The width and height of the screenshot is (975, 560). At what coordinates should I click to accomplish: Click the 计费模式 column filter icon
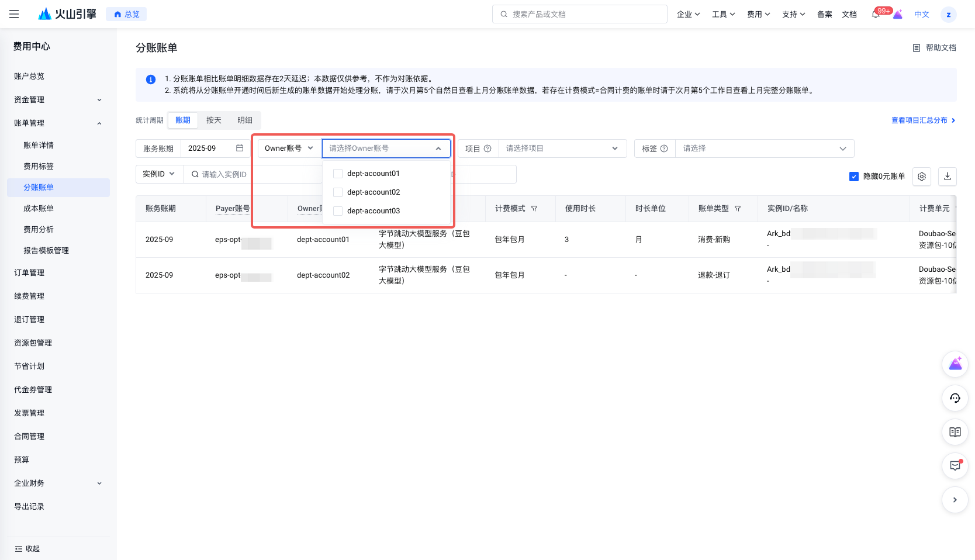coord(534,209)
